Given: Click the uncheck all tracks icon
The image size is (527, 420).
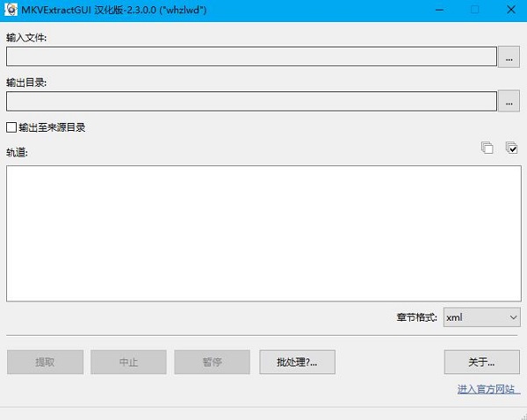Looking at the screenshot, I should tap(487, 148).
